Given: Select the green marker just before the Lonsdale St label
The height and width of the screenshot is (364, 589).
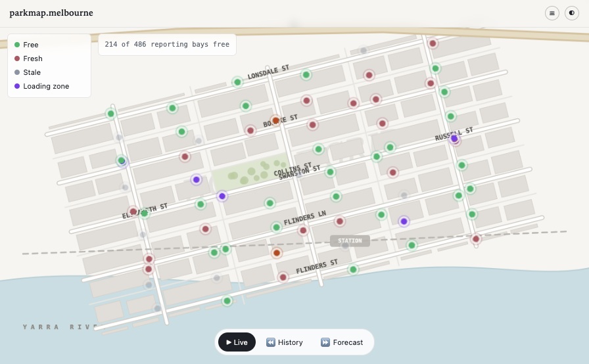Looking at the screenshot, I should pyautogui.click(x=237, y=82).
